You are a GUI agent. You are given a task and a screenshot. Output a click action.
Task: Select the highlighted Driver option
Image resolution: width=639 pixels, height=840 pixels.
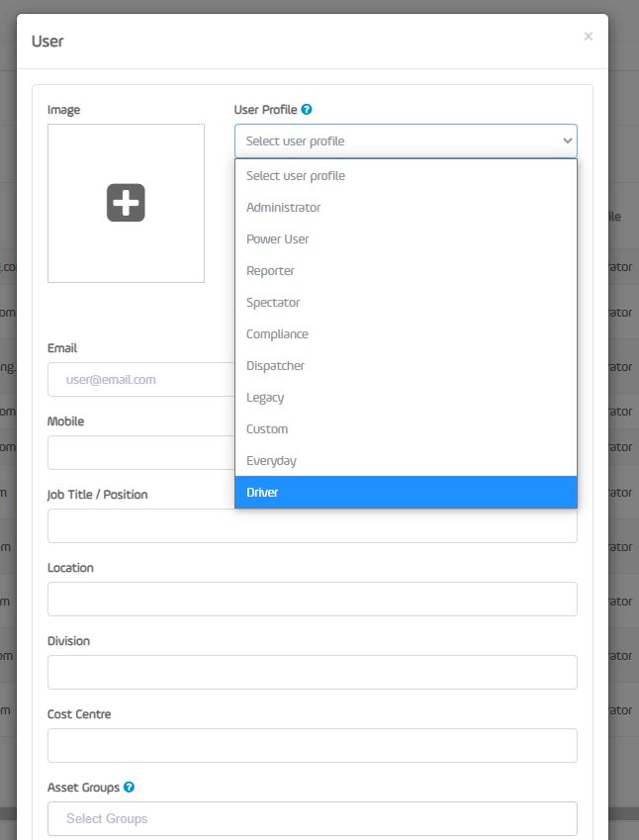coord(406,492)
